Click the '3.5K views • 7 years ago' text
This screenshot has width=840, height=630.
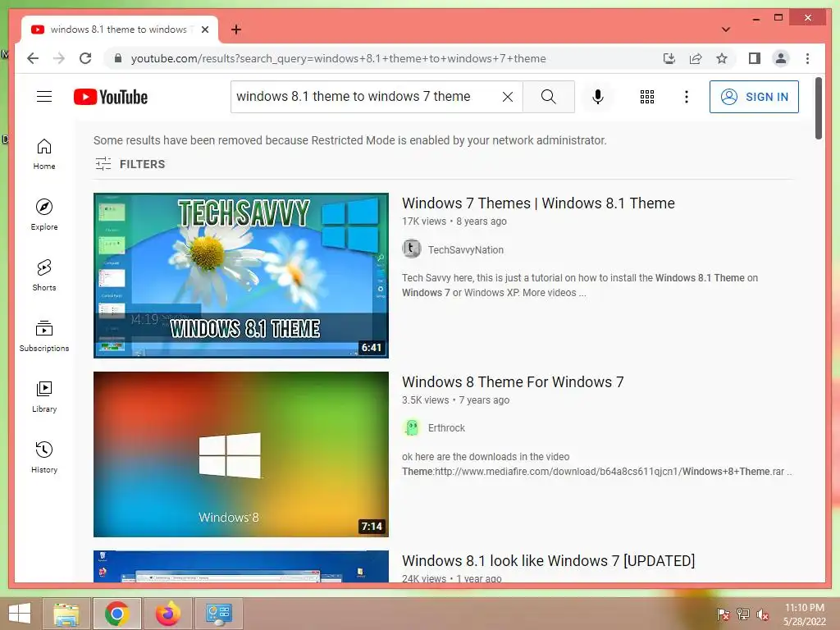tap(455, 400)
